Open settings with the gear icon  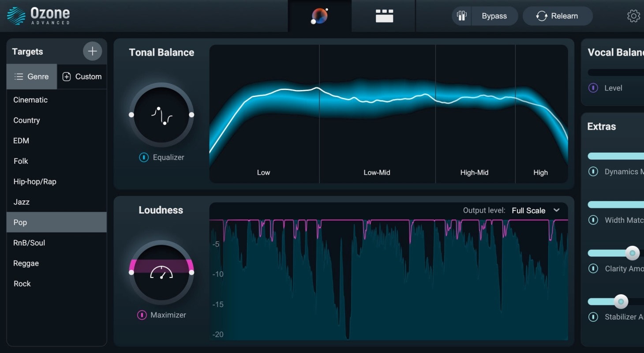(x=633, y=16)
